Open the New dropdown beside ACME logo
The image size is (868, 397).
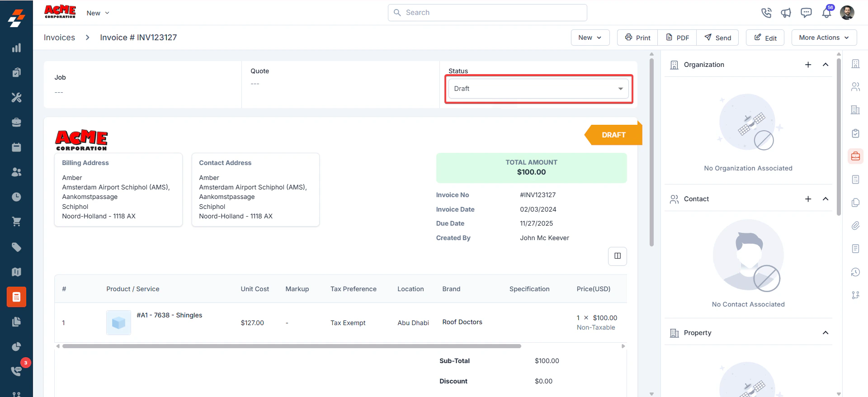pyautogui.click(x=98, y=13)
